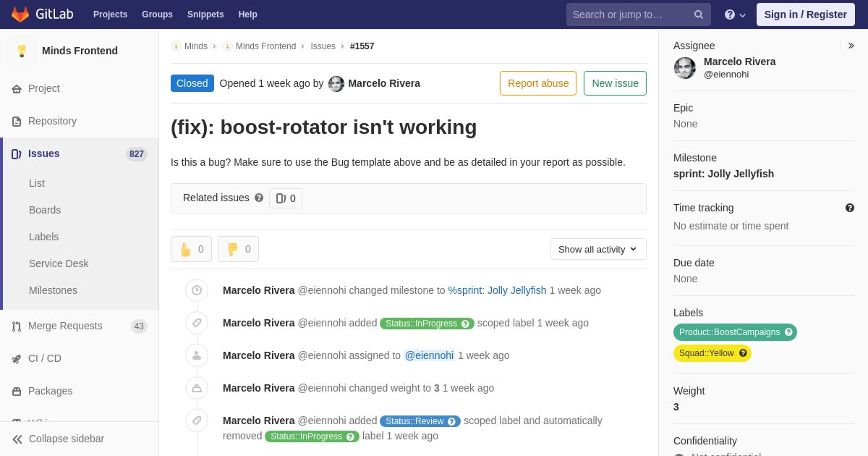Select Service Desk under Issues
Screen dimensions: 868x456
coord(59,263)
